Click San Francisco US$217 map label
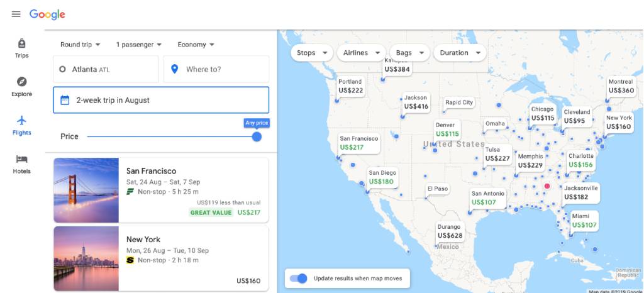 tap(358, 143)
